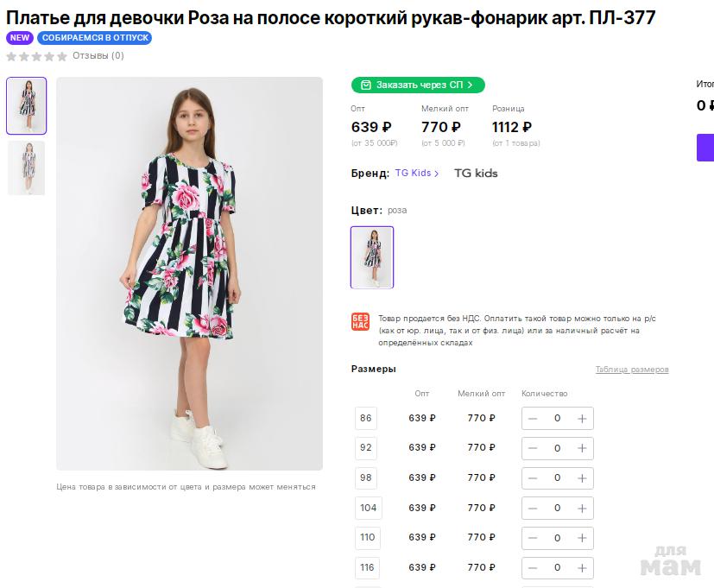Open Таблица размеров link
Viewport: 714px width, 588px height.
click(631, 370)
